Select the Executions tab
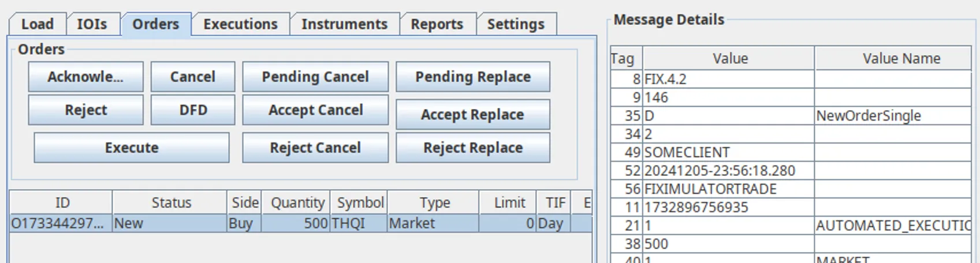 (240, 24)
